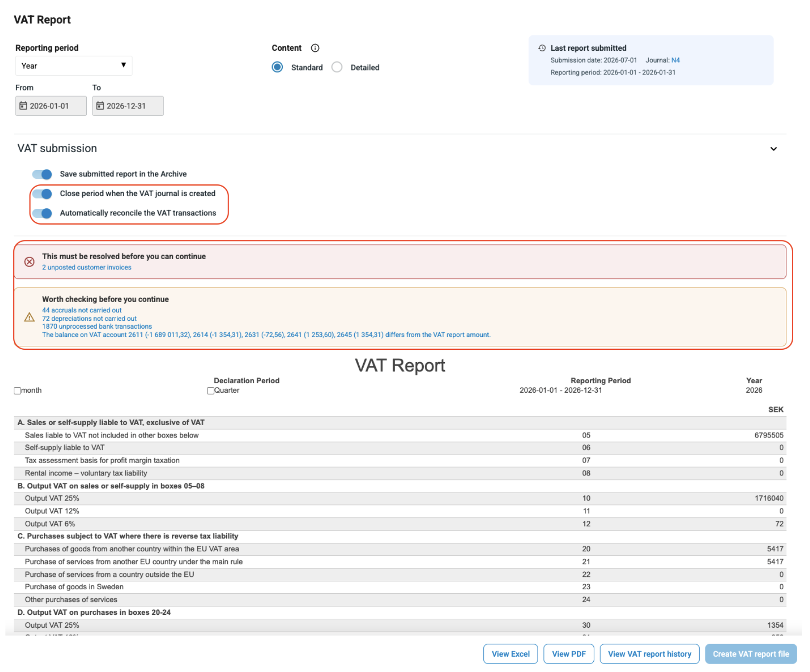Click 'Rental income – voluntary tax liability' row
Viewport: 810px width, 672px height.
point(86,473)
